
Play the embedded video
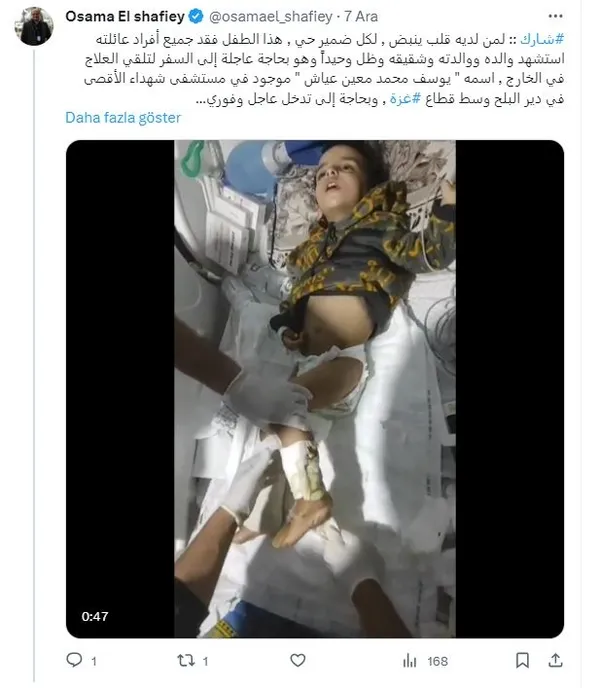(x=315, y=389)
